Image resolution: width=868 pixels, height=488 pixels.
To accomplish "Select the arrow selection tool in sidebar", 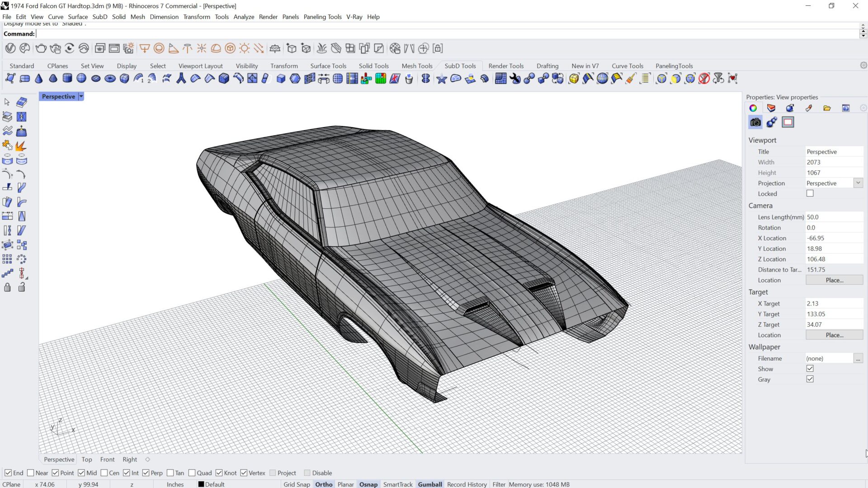I will (7, 102).
